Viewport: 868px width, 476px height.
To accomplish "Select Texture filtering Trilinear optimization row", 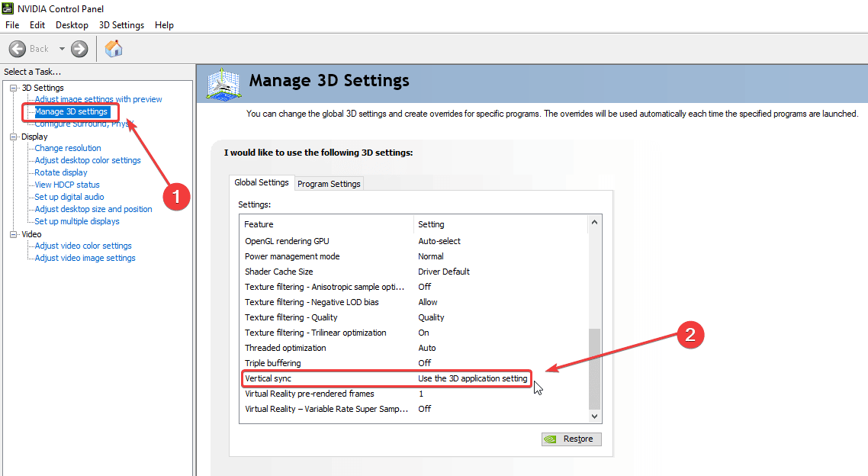I will click(x=414, y=333).
